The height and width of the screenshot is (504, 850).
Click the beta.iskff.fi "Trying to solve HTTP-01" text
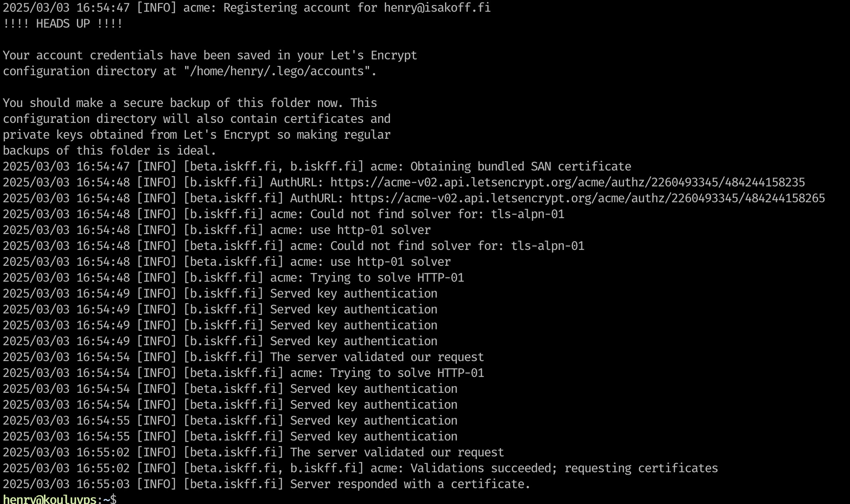(407, 373)
